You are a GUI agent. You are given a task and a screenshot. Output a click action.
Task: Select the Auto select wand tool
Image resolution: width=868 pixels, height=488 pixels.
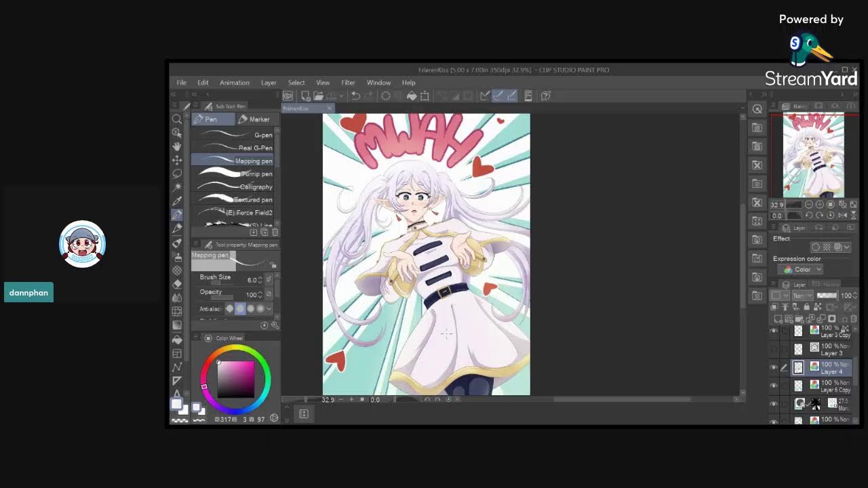177,187
